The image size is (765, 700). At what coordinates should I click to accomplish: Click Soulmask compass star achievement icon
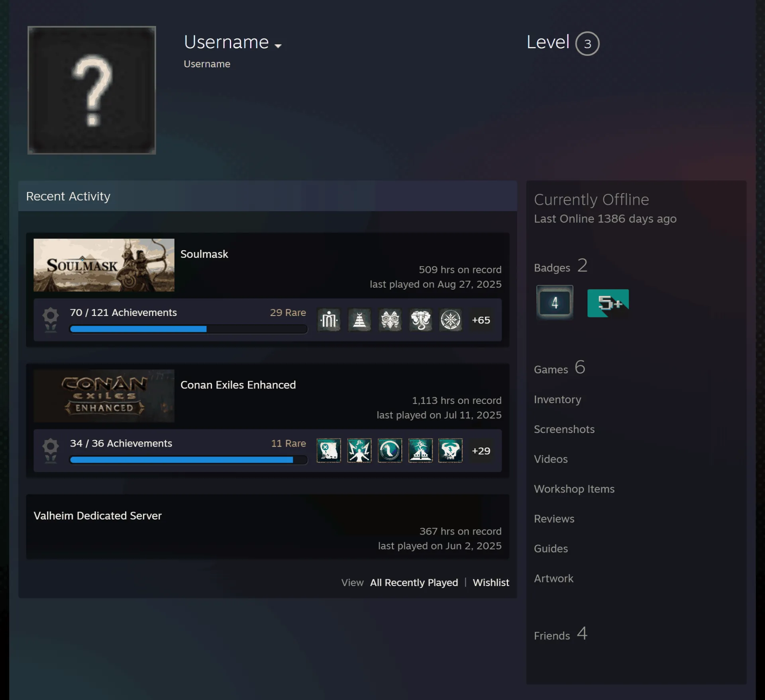451,320
